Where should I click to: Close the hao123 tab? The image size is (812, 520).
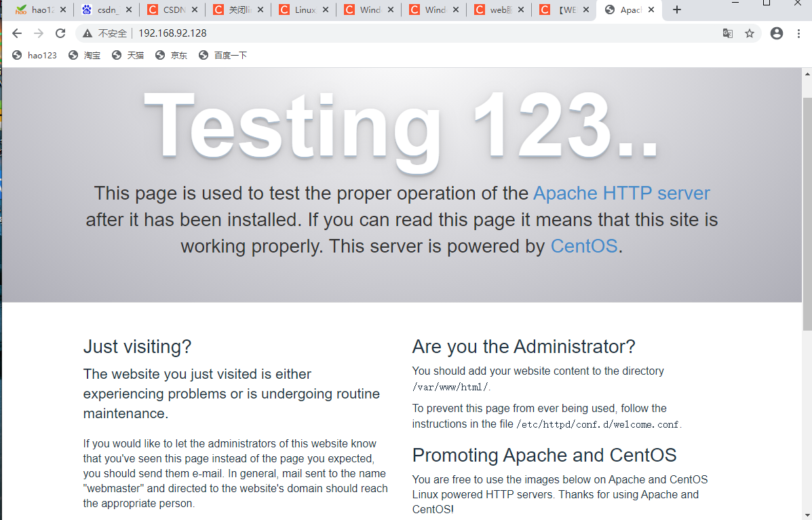pos(63,10)
